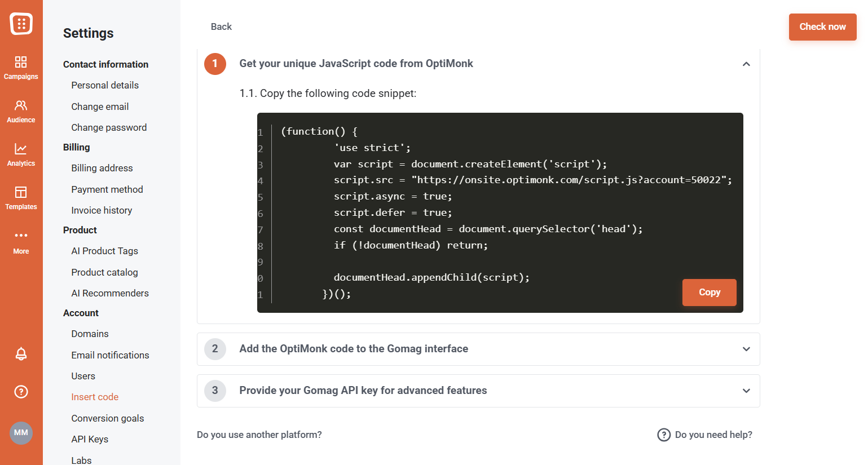
Task: Go to the Audience page
Action: coord(21,111)
